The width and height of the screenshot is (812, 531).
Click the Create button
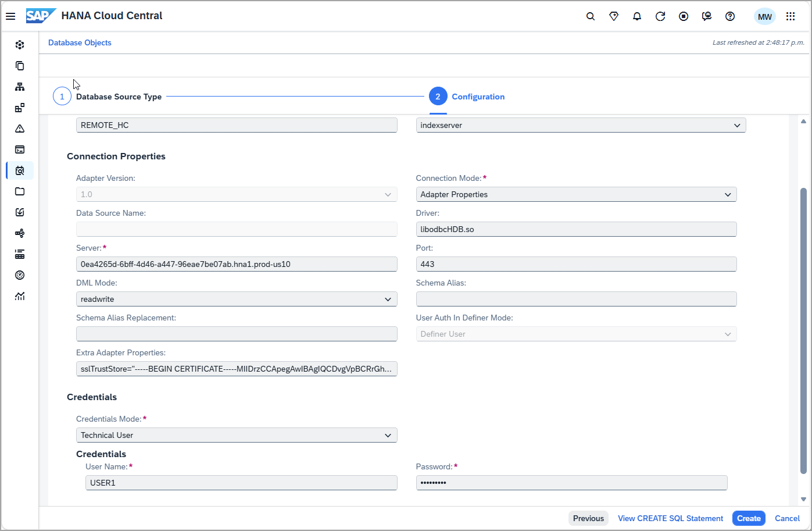[x=749, y=518]
